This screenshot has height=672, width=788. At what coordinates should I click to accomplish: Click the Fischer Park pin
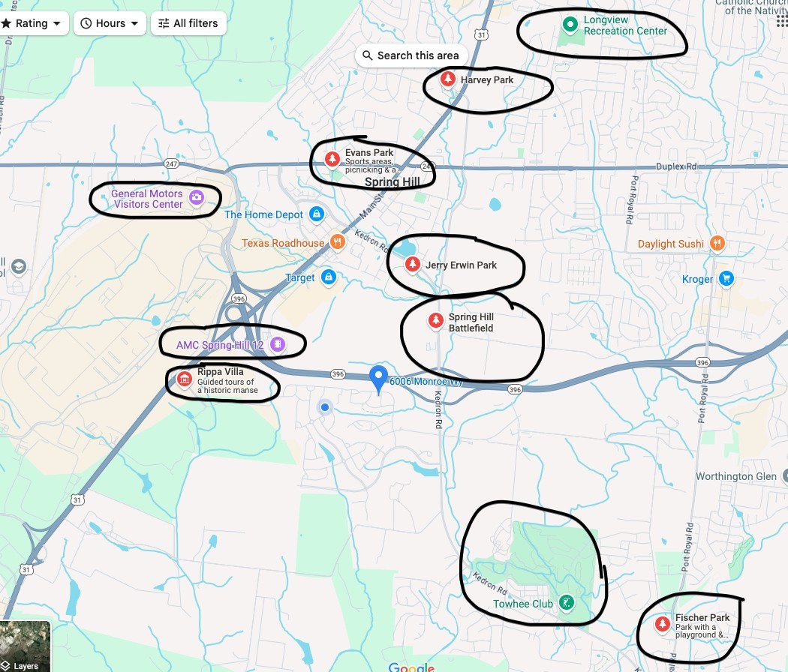[x=663, y=624]
